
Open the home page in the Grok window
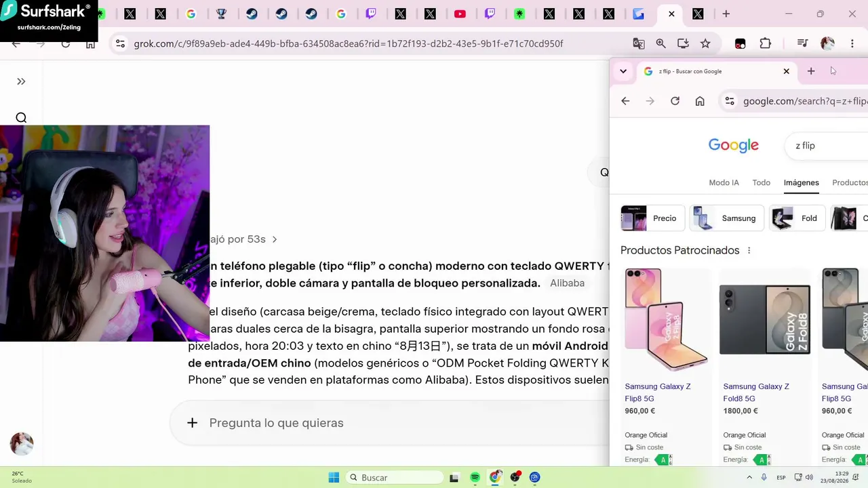click(x=90, y=43)
